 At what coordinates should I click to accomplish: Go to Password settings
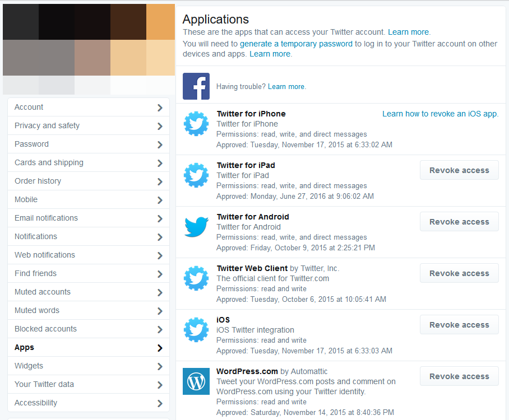pyautogui.click(x=89, y=144)
